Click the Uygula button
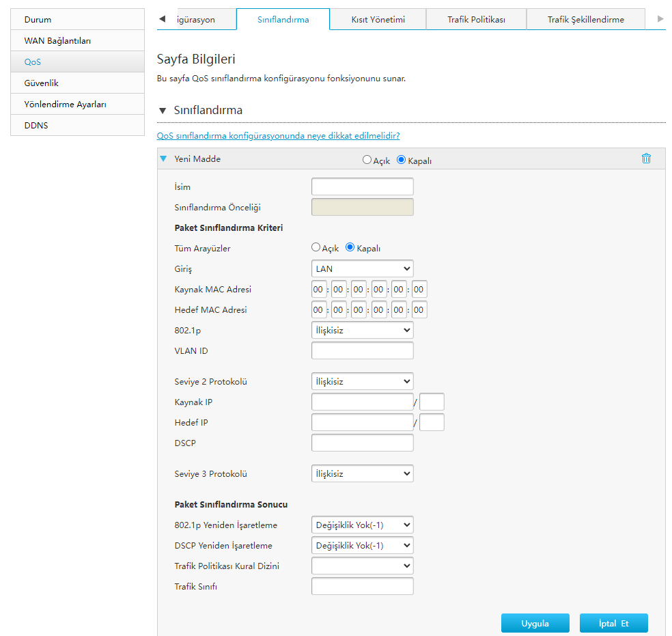 pyautogui.click(x=535, y=623)
